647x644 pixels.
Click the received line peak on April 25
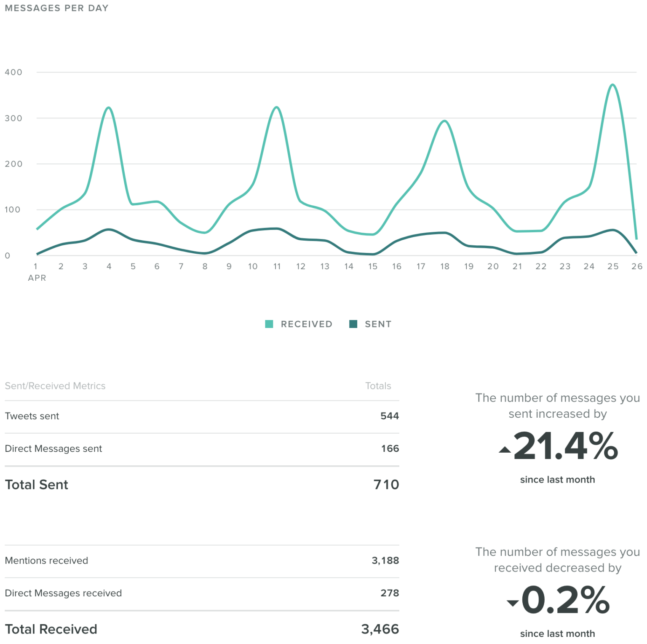(x=612, y=85)
